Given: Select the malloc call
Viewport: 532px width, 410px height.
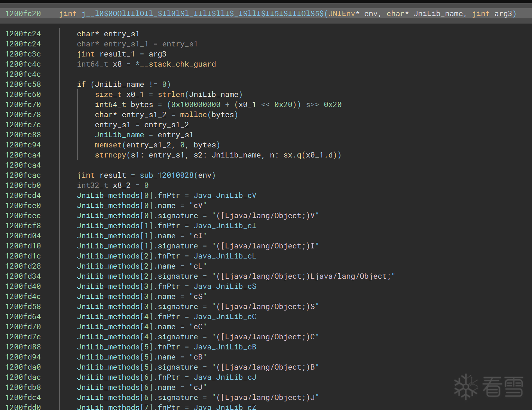Looking at the screenshot, I should pyautogui.click(x=193, y=114).
